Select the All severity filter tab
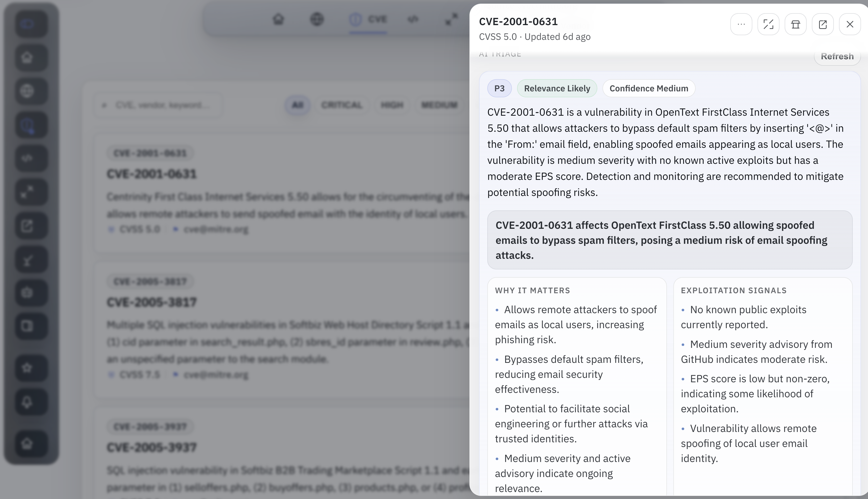The height and width of the screenshot is (499, 868). (297, 105)
